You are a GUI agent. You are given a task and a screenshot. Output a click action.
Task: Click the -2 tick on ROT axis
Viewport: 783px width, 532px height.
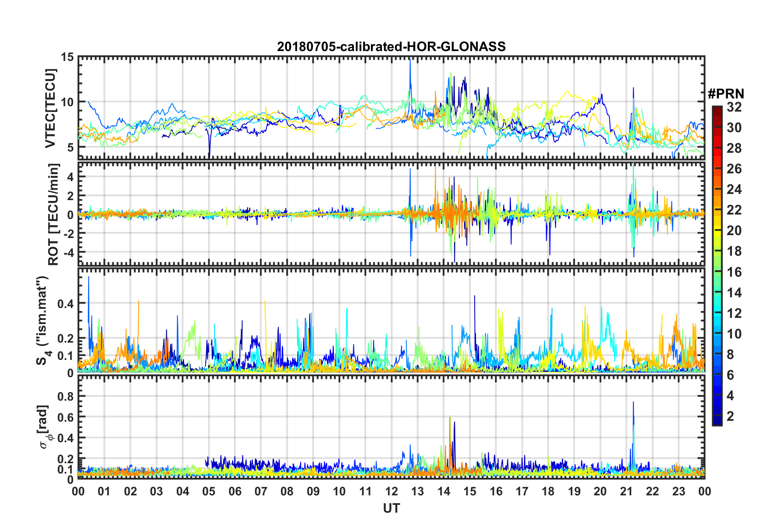(x=68, y=233)
